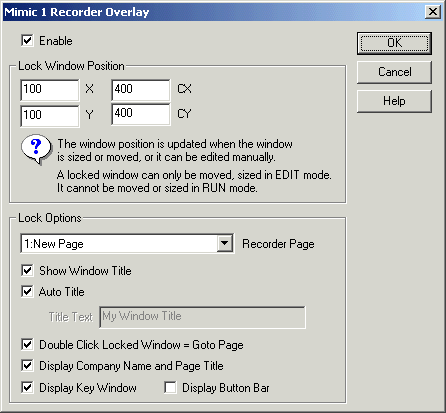The width and height of the screenshot is (446, 413).
Task: Click the Title Text field
Action: [x=202, y=317]
